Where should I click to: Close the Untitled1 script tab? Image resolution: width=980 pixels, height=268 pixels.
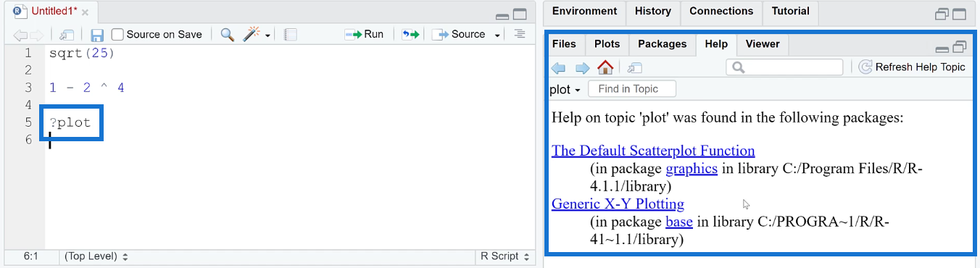pyautogui.click(x=86, y=13)
